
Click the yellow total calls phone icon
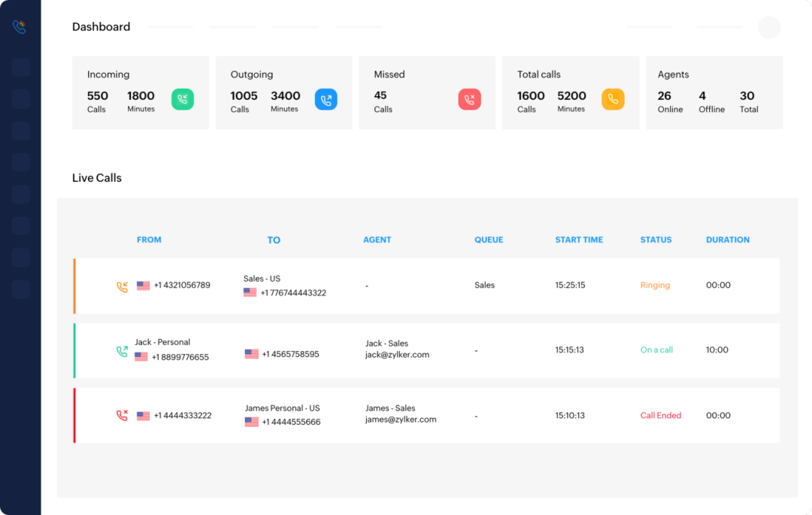pos(613,98)
